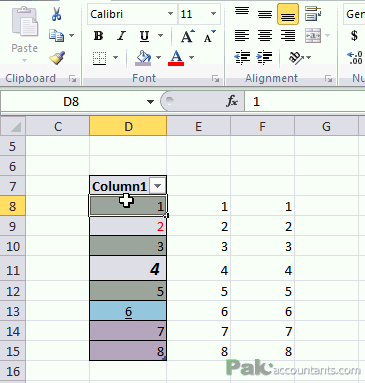
Task: Click the Insert Function fx icon
Action: tap(232, 101)
